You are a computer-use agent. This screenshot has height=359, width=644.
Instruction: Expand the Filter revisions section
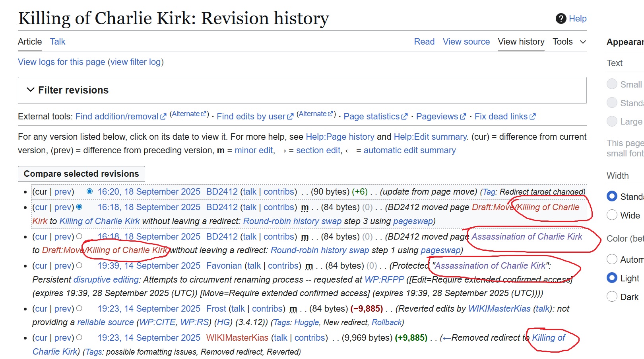pyautogui.click(x=302, y=90)
